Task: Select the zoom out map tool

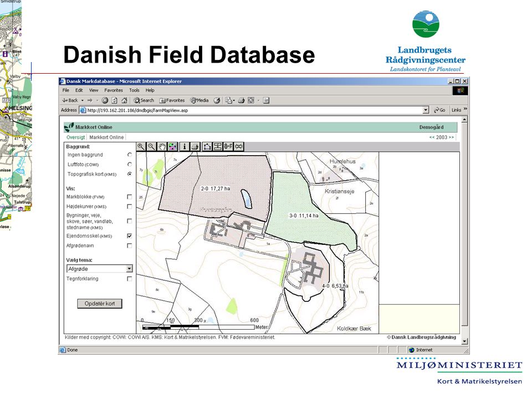Action: coord(152,146)
